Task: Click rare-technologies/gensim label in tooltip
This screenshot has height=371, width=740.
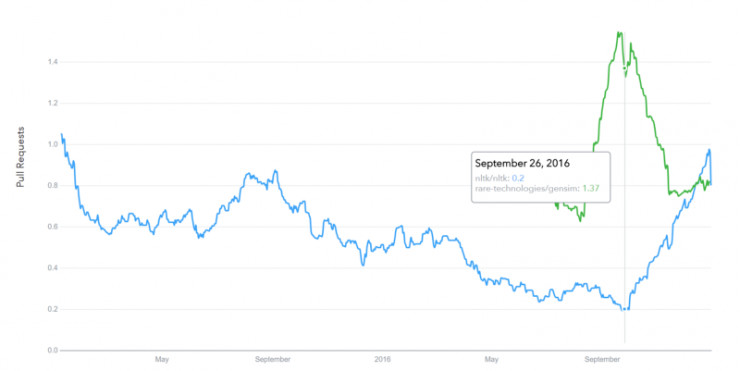Action: (x=527, y=188)
